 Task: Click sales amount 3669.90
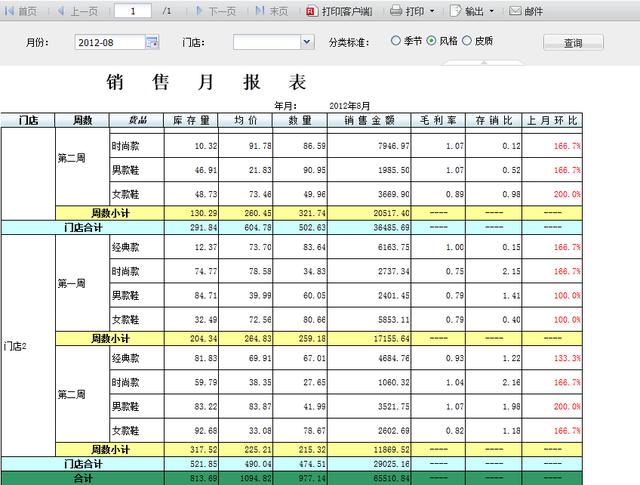393,194
